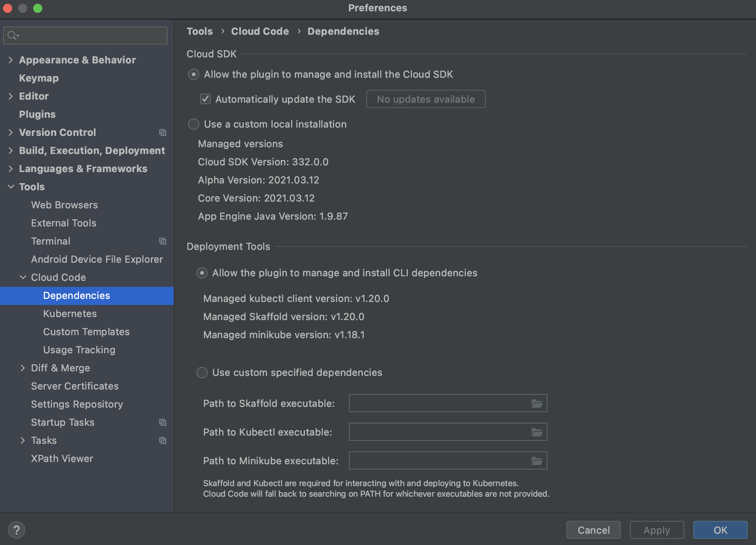
Task: Open the Custom Templates settings
Action: 87,331
